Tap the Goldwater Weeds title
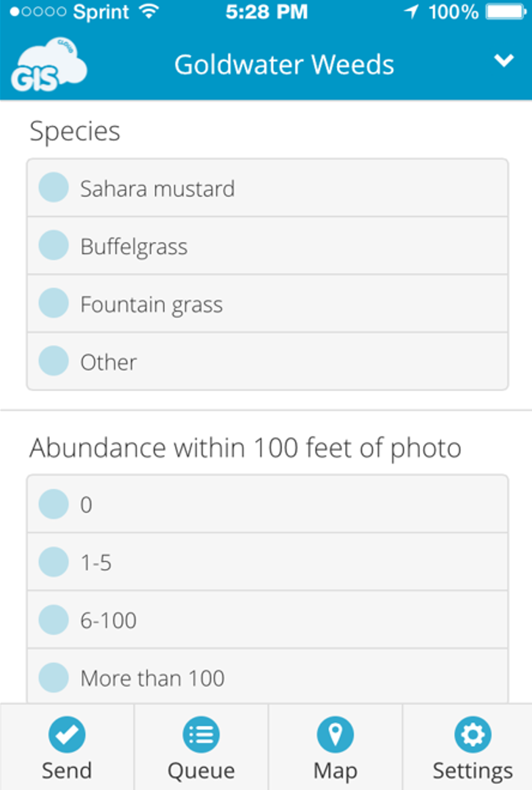 click(x=284, y=64)
